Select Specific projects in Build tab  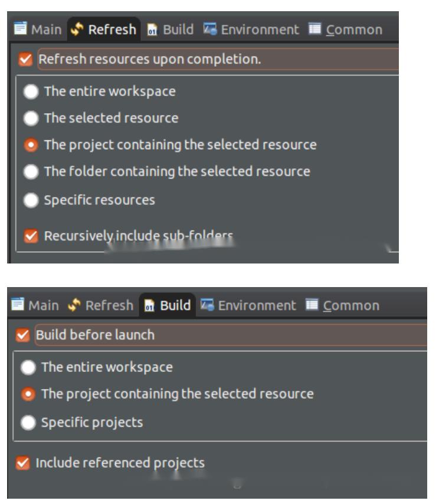pyautogui.click(x=28, y=422)
